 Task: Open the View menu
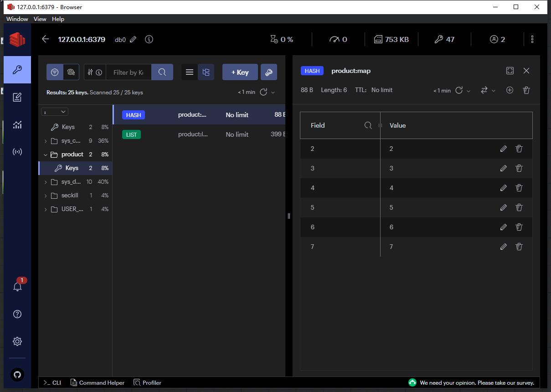(40, 19)
